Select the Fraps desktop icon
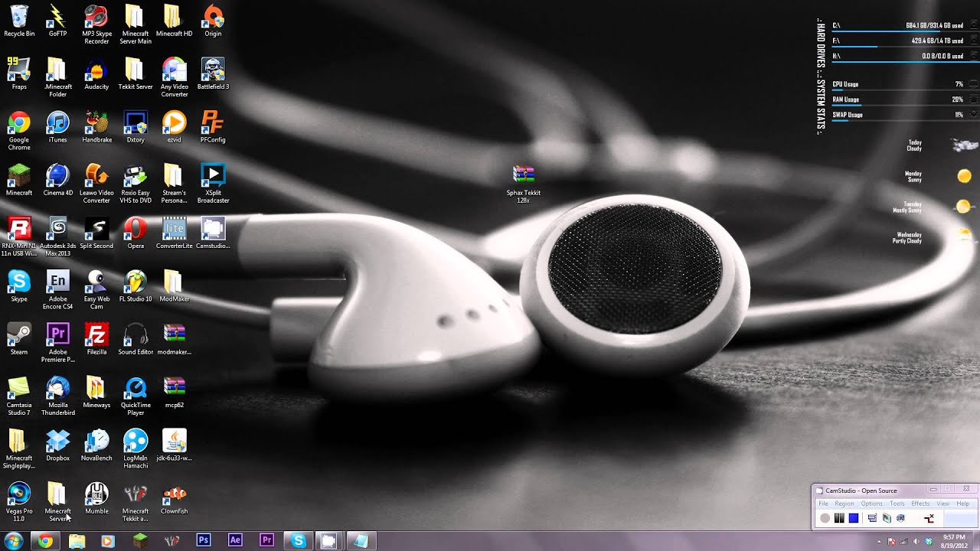Screen dimensions: 980x551 click(x=19, y=74)
